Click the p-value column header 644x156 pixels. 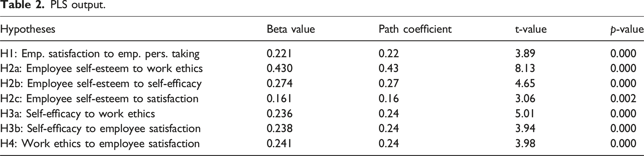tap(627, 30)
